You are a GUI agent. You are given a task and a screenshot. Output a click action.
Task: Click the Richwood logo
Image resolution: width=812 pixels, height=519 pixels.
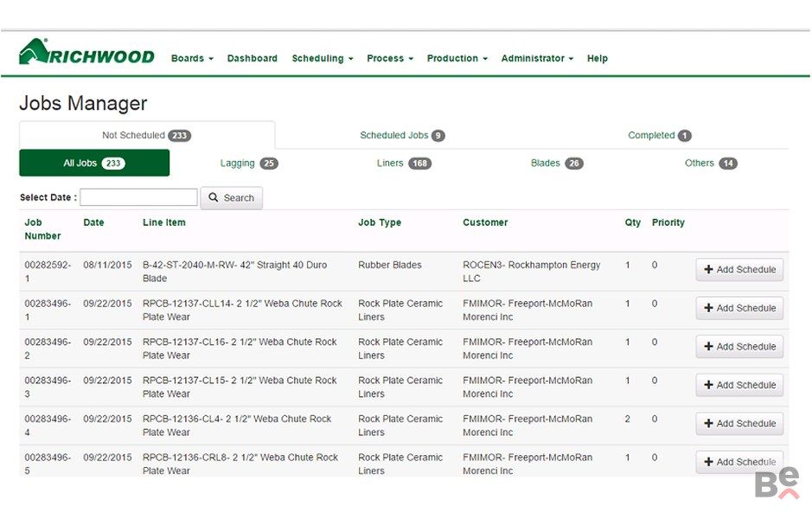pos(86,53)
